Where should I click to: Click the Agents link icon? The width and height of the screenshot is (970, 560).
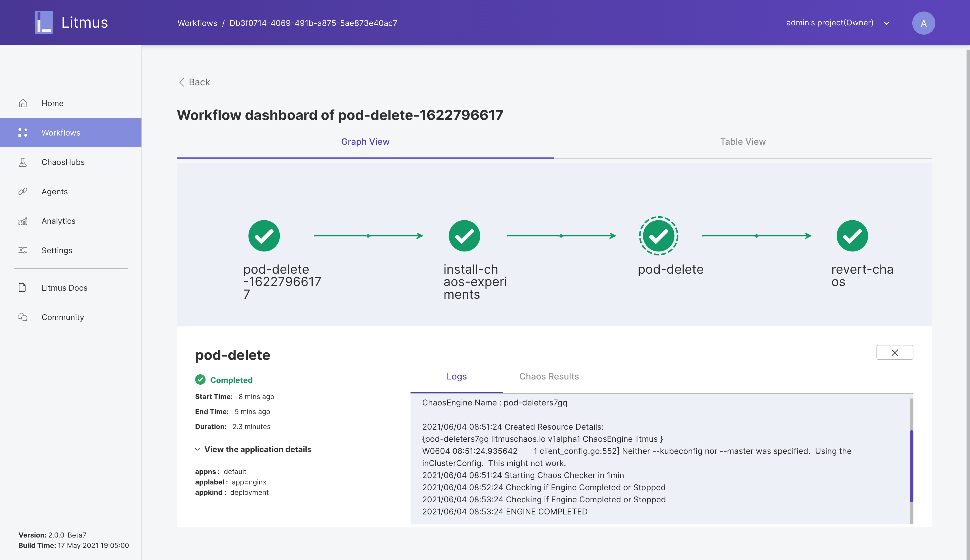pos(23,191)
